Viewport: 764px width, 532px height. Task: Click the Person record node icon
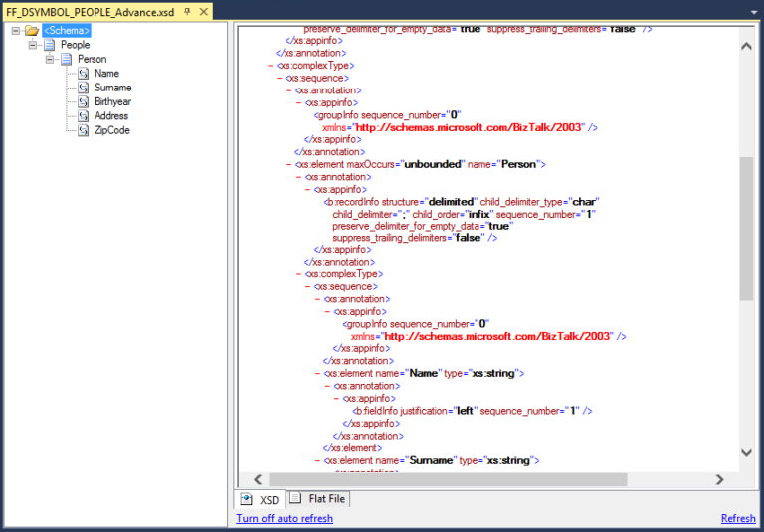point(67,59)
